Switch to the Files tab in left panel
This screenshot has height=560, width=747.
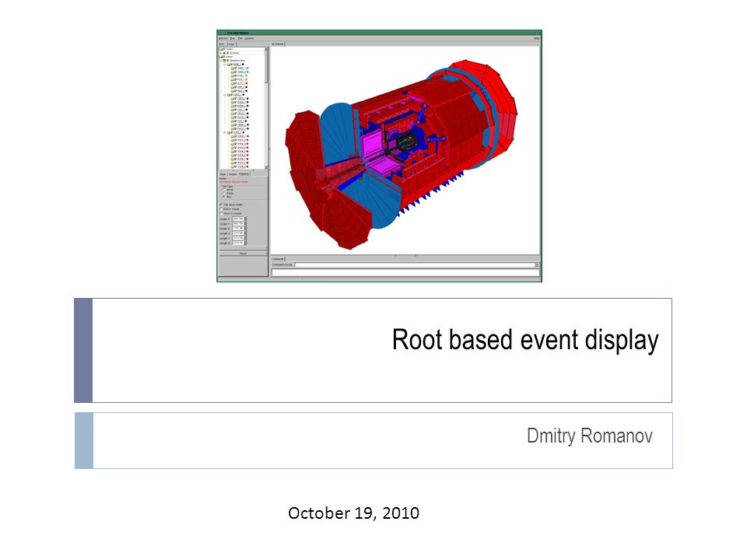click(232, 44)
